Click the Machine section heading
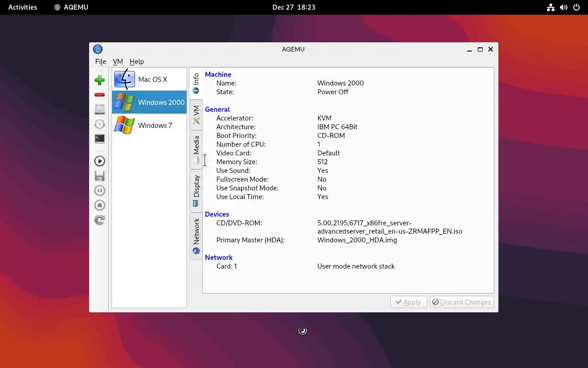The image size is (588, 368). (x=218, y=74)
